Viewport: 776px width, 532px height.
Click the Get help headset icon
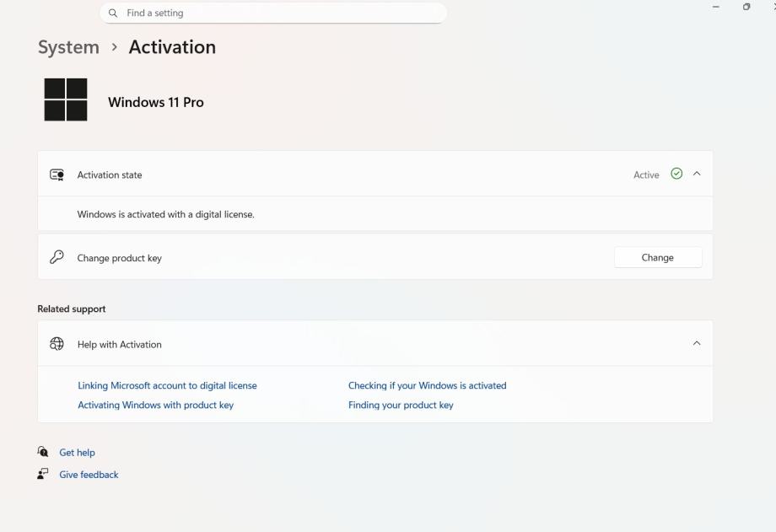(43, 452)
